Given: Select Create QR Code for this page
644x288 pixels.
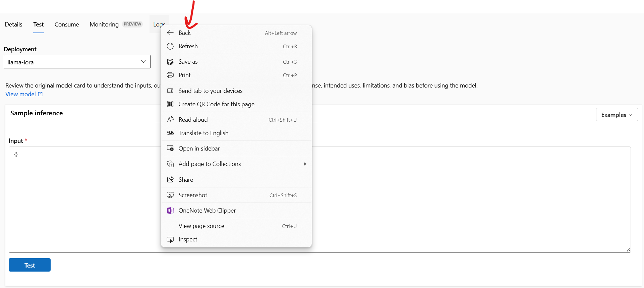Looking at the screenshot, I should coord(236,104).
